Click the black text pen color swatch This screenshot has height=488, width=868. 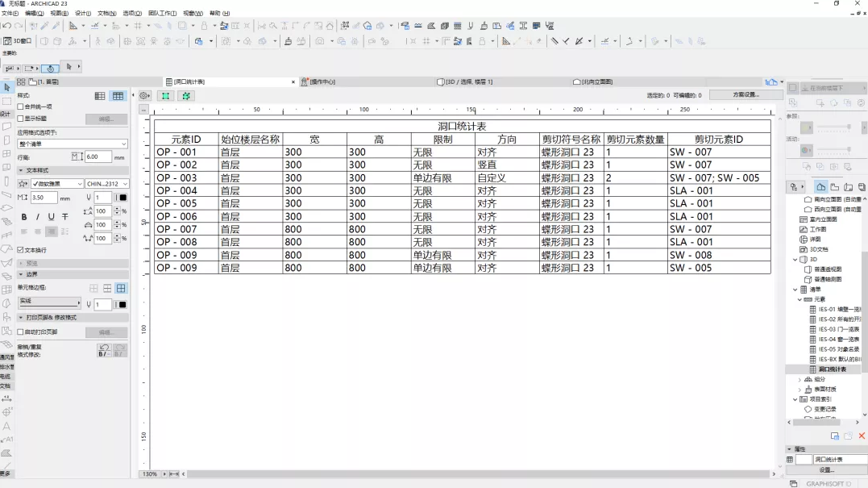(x=123, y=198)
